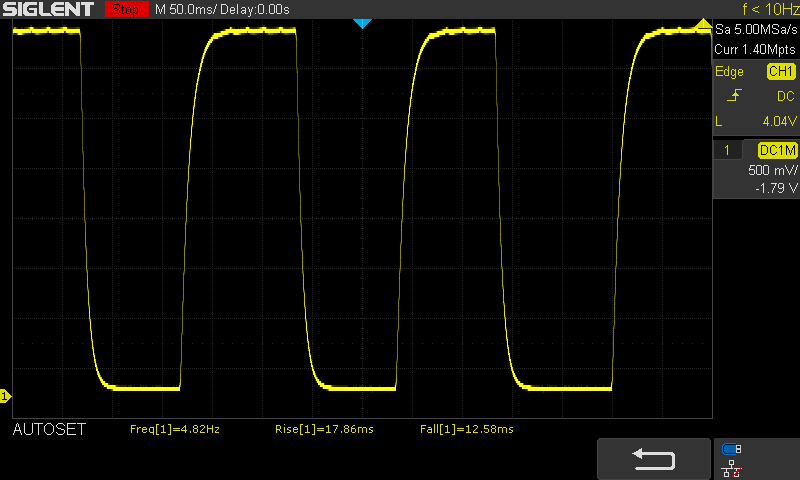Click the DC1M channel coupling badge
The width and height of the screenshot is (800, 480).
(778, 150)
